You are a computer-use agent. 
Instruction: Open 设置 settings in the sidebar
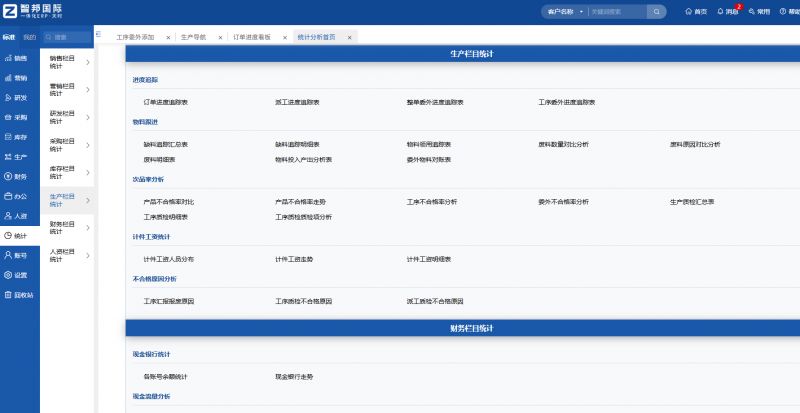tap(15, 275)
